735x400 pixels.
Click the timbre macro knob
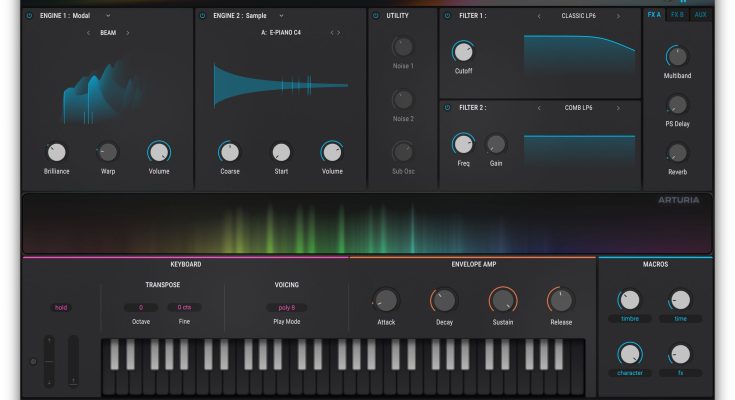(x=628, y=299)
